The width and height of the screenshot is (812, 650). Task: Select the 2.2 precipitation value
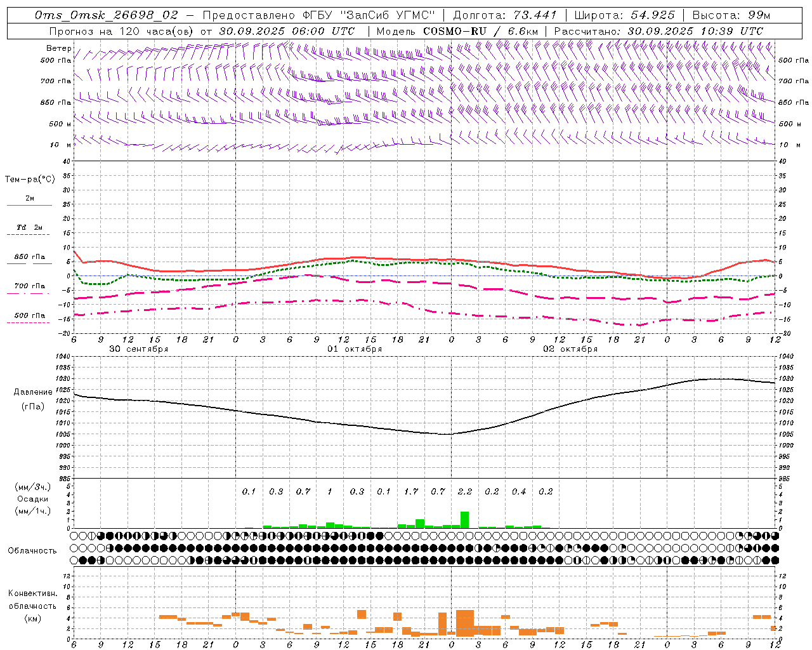465,491
